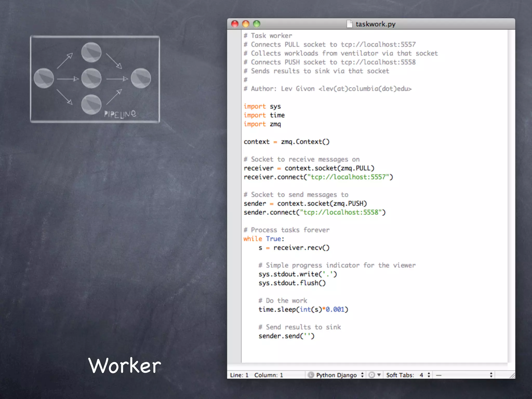Click the Column: 1 indicator

coord(269,375)
